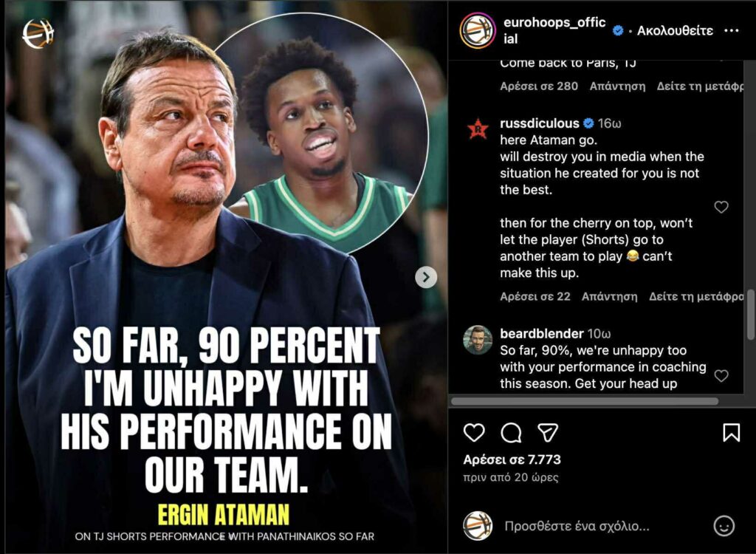This screenshot has height=554, width=756.
Task: Open the emoji picker for comments
Action: (724, 526)
